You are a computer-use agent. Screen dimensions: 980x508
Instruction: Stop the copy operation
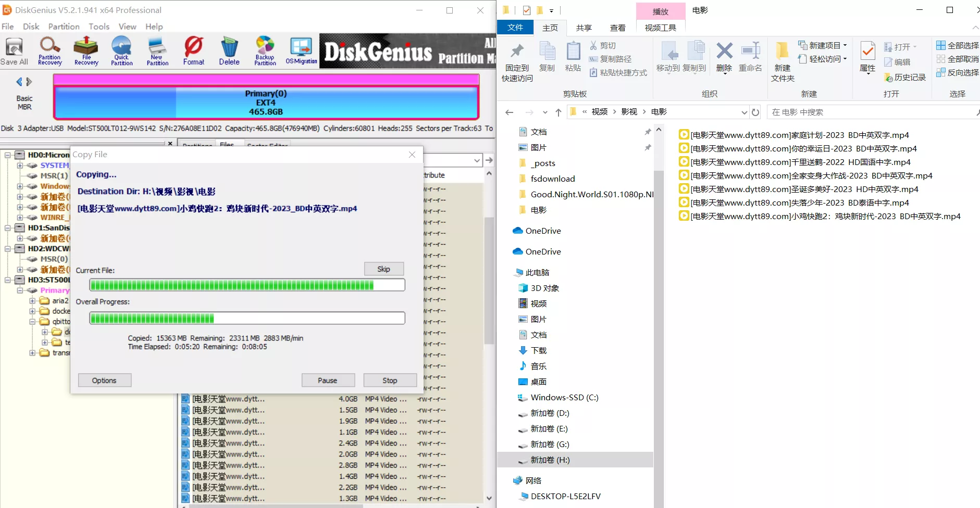390,380
